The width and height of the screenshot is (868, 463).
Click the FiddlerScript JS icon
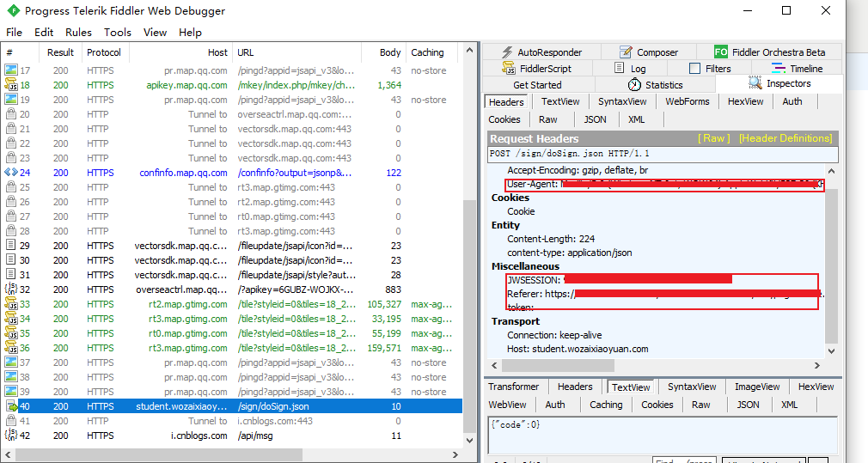[508, 68]
